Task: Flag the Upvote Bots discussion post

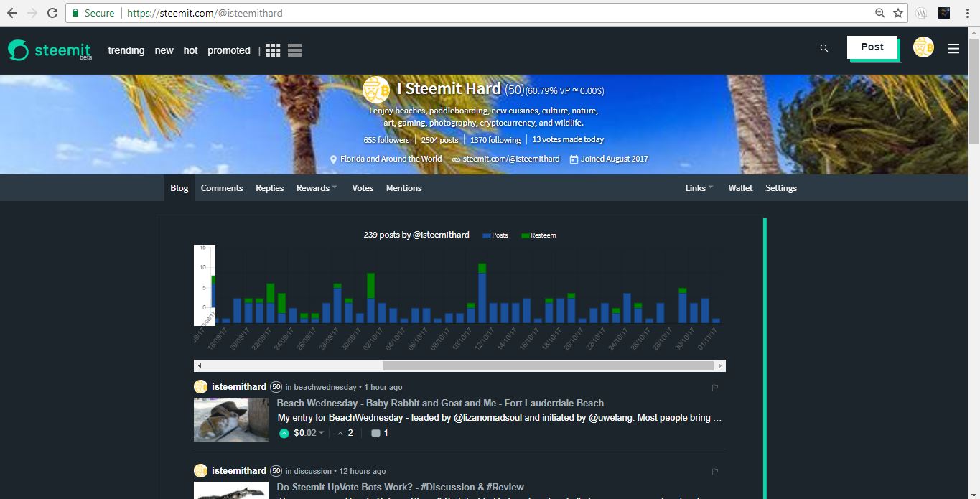Action: pyautogui.click(x=714, y=471)
